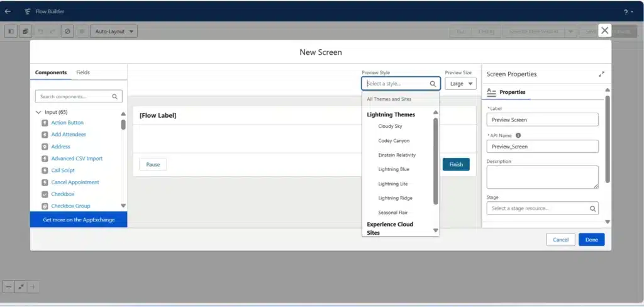Image resolution: width=644 pixels, height=307 pixels.
Task: Open the Preview Size dropdown
Action: (x=460, y=84)
